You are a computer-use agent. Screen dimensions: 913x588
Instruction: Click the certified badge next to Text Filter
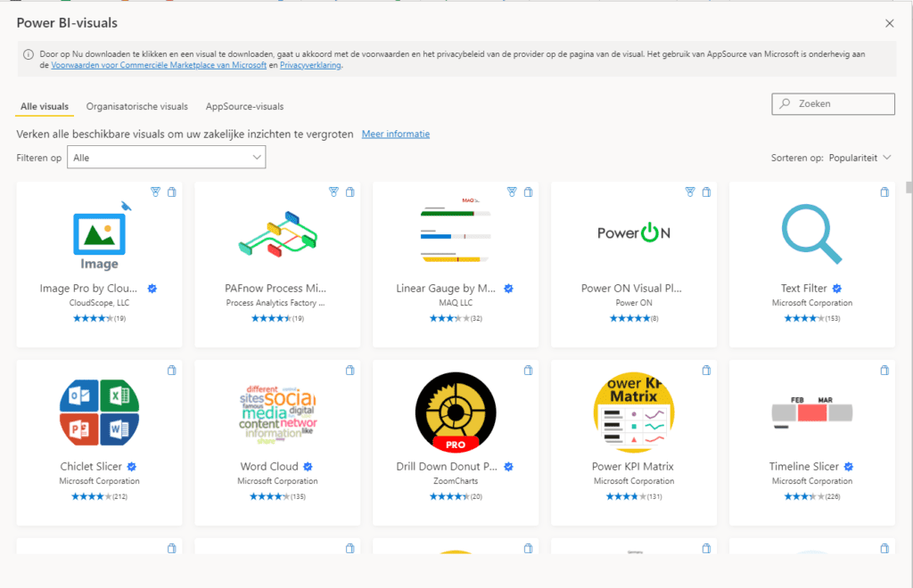(x=836, y=289)
